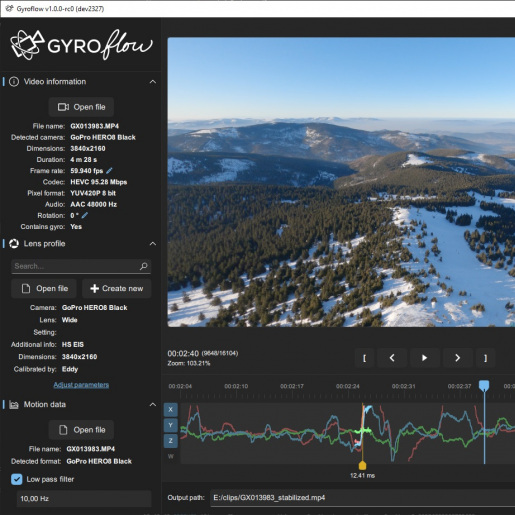Select the orange 12.41 ms sync marker

(x=362, y=465)
